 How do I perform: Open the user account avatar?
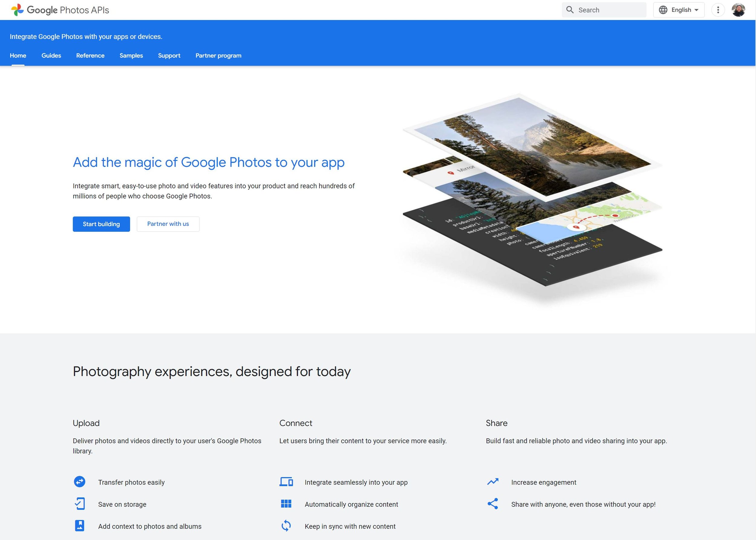click(738, 10)
